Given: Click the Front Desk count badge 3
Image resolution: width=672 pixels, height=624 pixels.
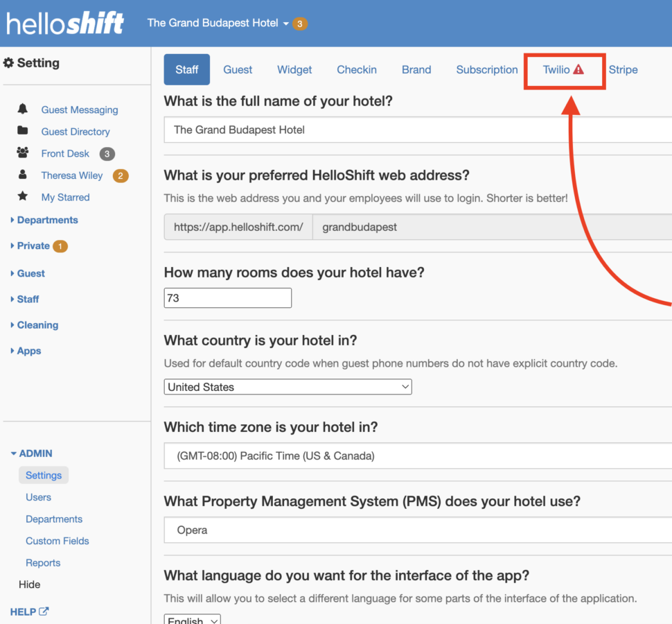Looking at the screenshot, I should click(x=107, y=153).
